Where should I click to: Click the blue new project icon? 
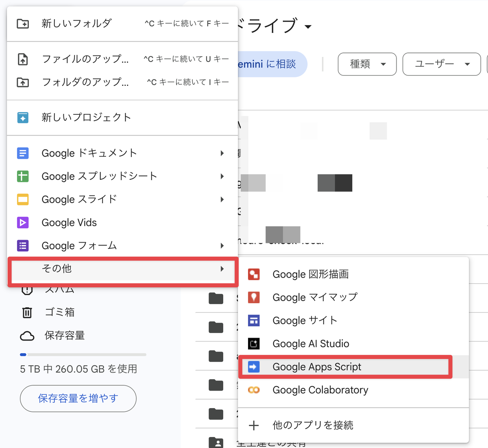coord(23,118)
